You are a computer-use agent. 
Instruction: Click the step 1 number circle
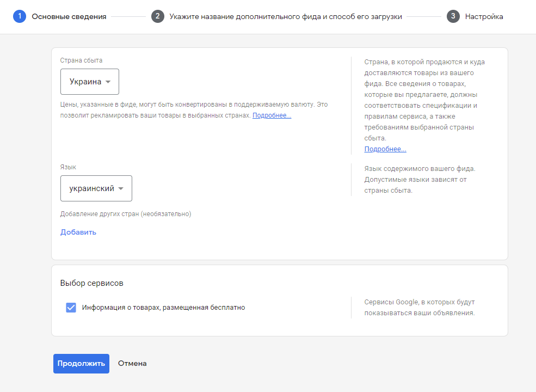(x=20, y=16)
